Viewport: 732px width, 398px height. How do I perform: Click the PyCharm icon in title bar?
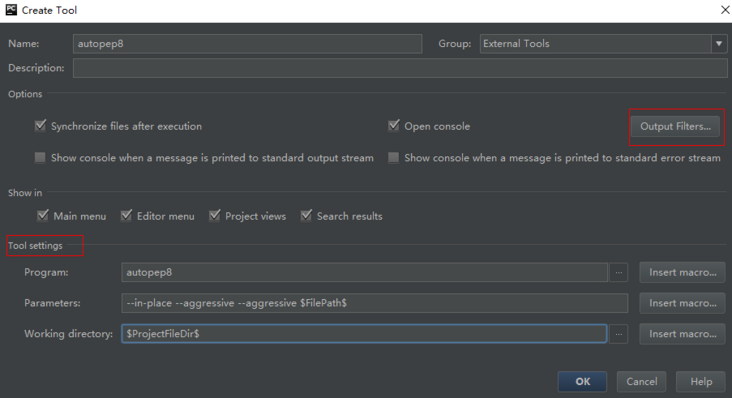pyautogui.click(x=11, y=10)
